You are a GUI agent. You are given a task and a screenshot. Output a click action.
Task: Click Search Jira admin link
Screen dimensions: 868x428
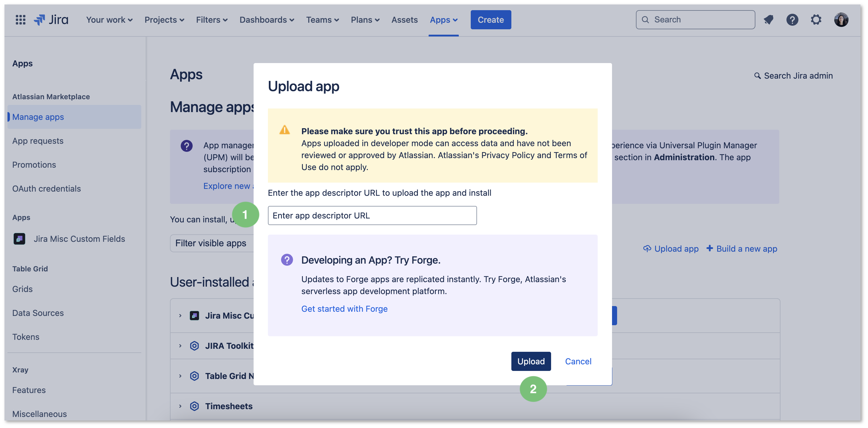click(793, 76)
